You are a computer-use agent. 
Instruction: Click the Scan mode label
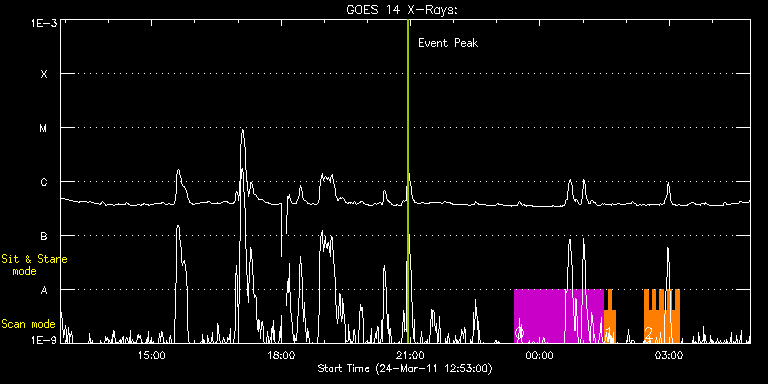pos(28,324)
